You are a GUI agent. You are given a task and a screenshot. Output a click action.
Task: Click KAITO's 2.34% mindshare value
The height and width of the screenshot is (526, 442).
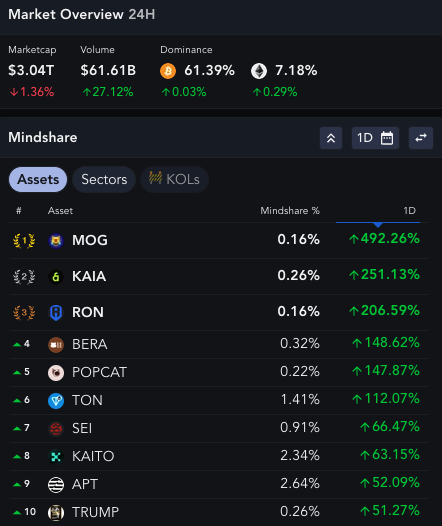[300, 456]
